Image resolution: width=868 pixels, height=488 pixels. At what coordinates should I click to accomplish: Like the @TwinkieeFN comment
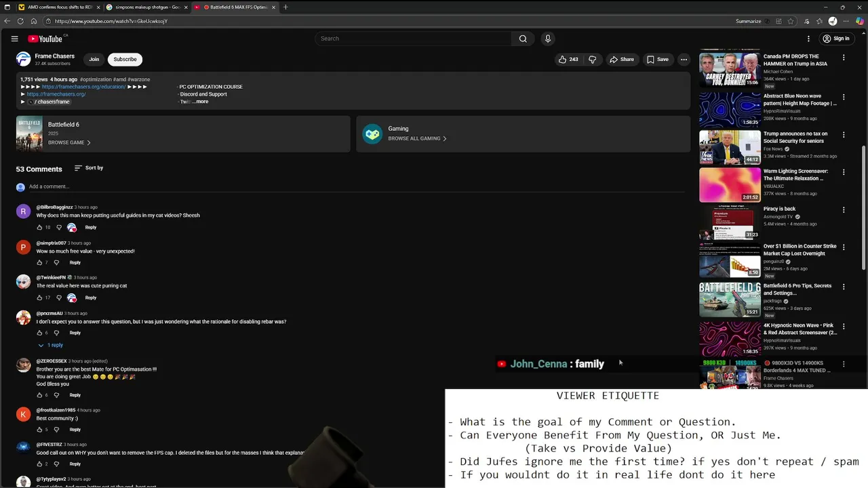tap(39, 298)
